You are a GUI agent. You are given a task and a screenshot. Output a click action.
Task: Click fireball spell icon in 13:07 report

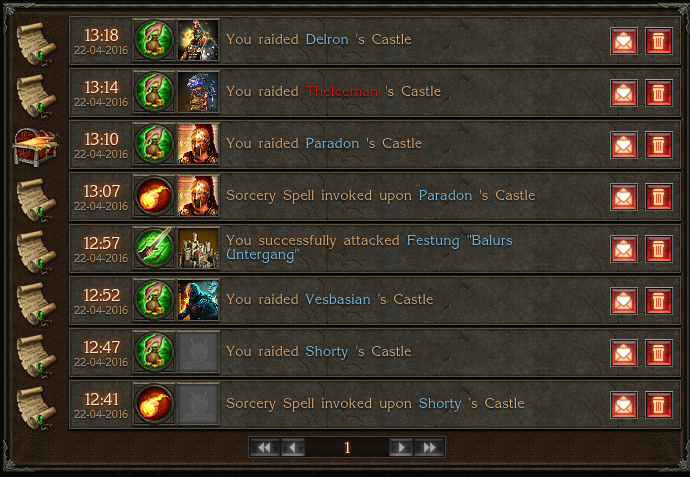pyautogui.click(x=154, y=196)
